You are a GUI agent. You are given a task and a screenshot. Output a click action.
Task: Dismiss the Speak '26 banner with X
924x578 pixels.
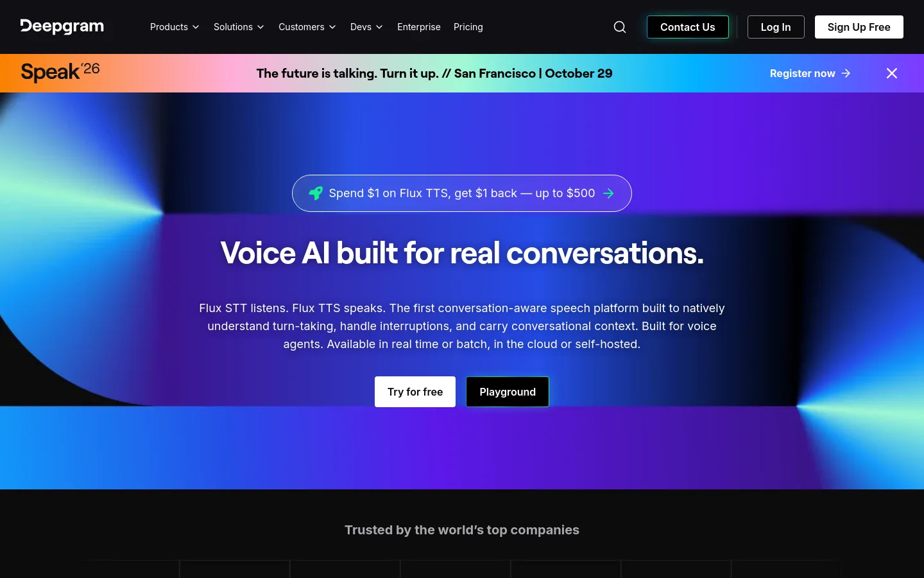click(892, 73)
